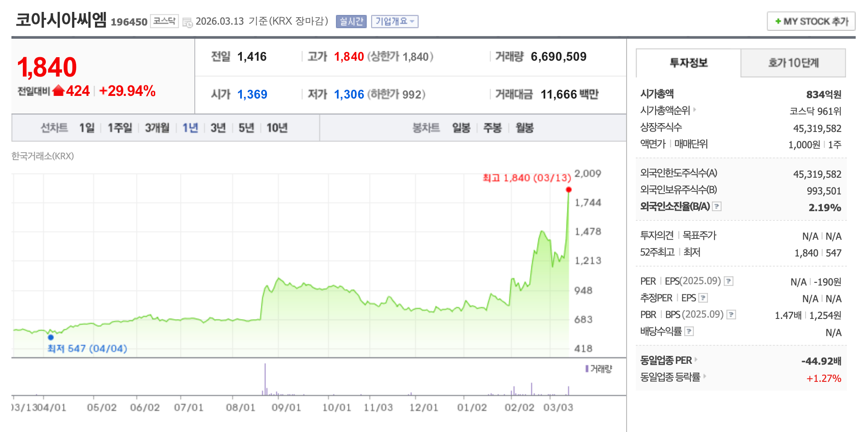This screenshot has height=432, width=868.
Task: Select the 5년 line chart period
Action: pos(246,128)
